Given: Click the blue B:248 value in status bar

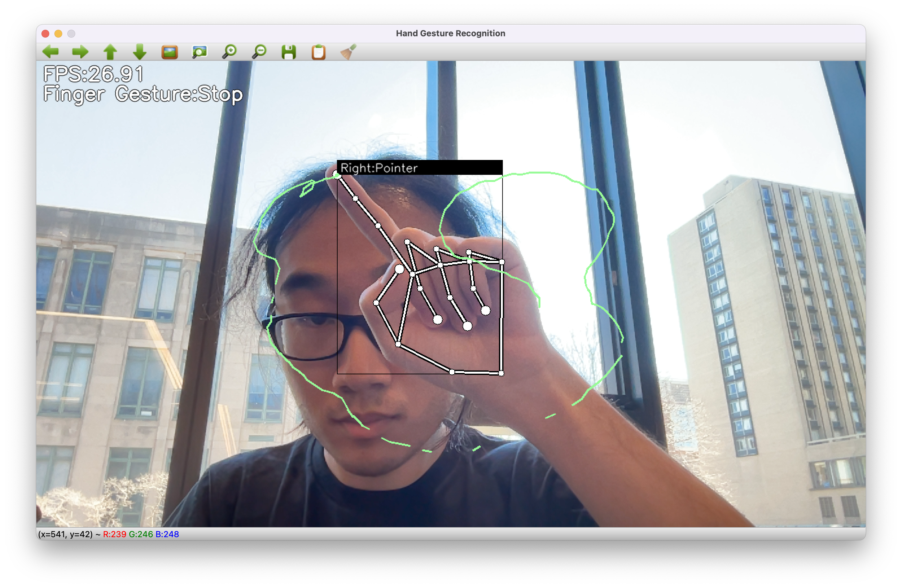Looking at the screenshot, I should point(167,534).
